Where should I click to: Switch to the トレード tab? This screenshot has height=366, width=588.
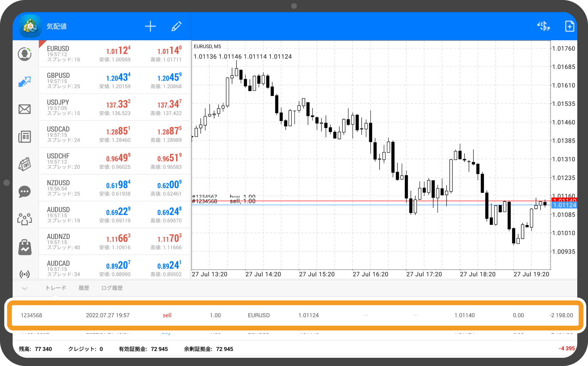tap(56, 288)
